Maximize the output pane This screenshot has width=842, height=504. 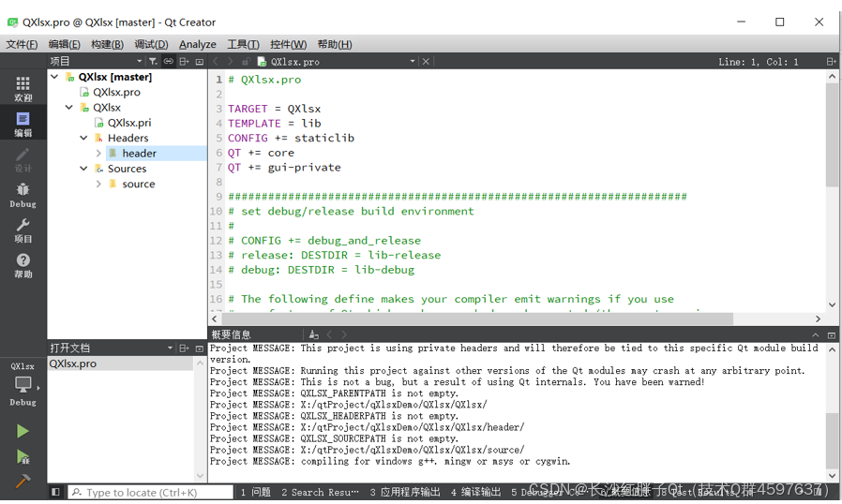click(816, 335)
